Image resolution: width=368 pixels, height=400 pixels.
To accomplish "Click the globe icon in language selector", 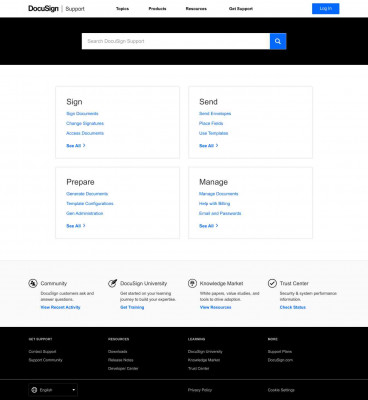I will click(34, 390).
